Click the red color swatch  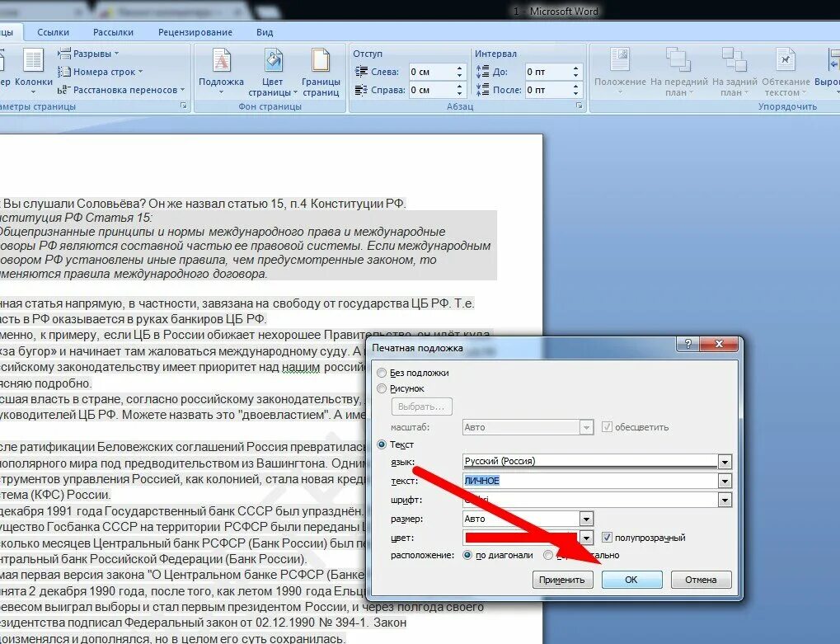tap(521, 538)
